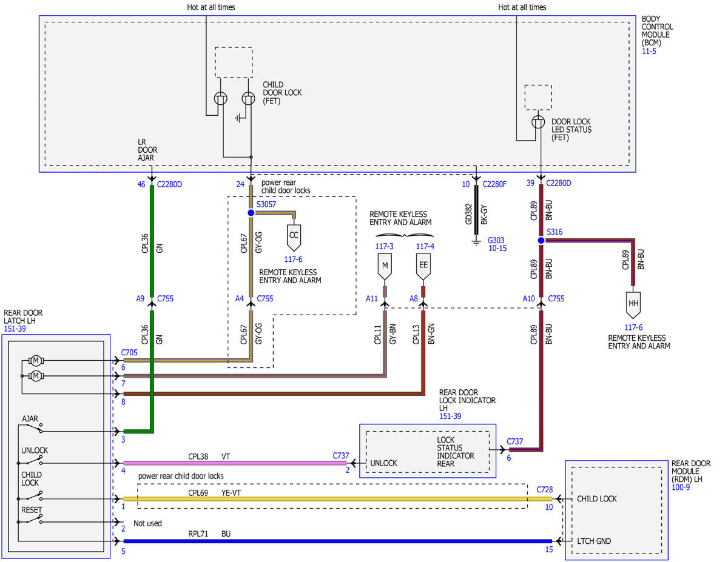Screen dimensions: 728x562
Task: Select the M off-page connector symbol
Action: 385,266
